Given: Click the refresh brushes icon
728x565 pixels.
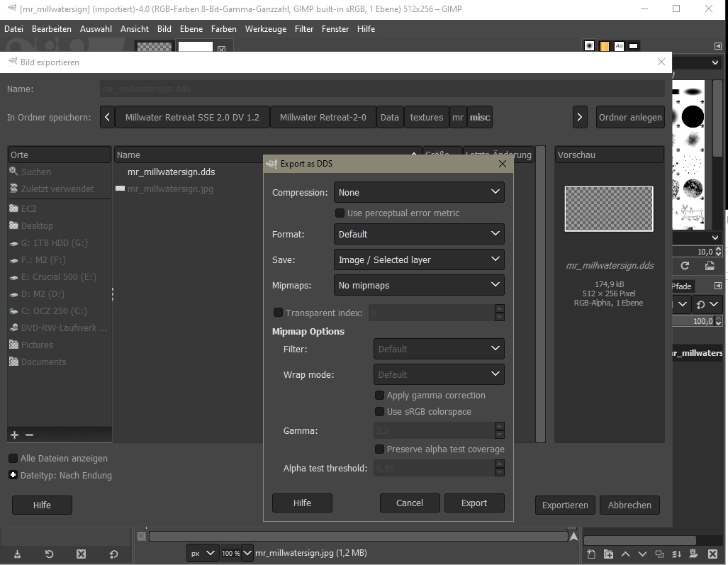Looking at the screenshot, I should pos(685,266).
